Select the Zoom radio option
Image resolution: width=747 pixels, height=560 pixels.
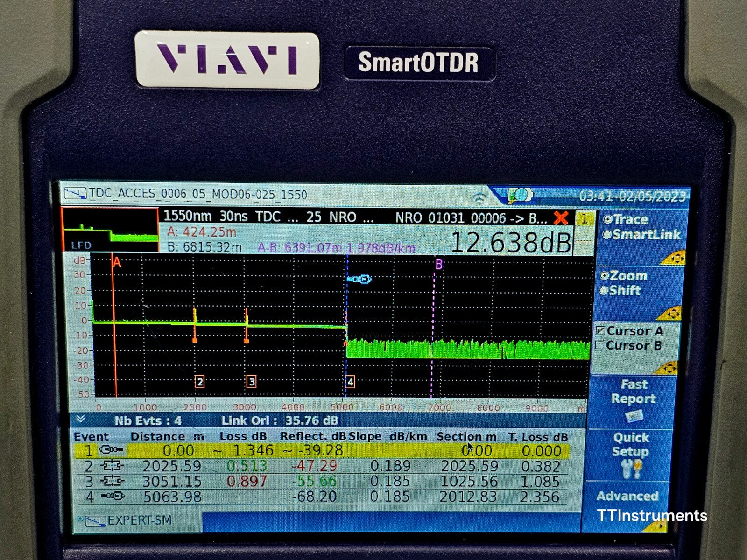[605, 276]
